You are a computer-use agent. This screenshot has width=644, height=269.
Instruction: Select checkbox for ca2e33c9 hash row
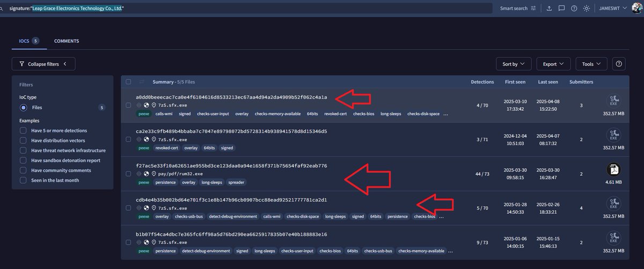point(128,140)
